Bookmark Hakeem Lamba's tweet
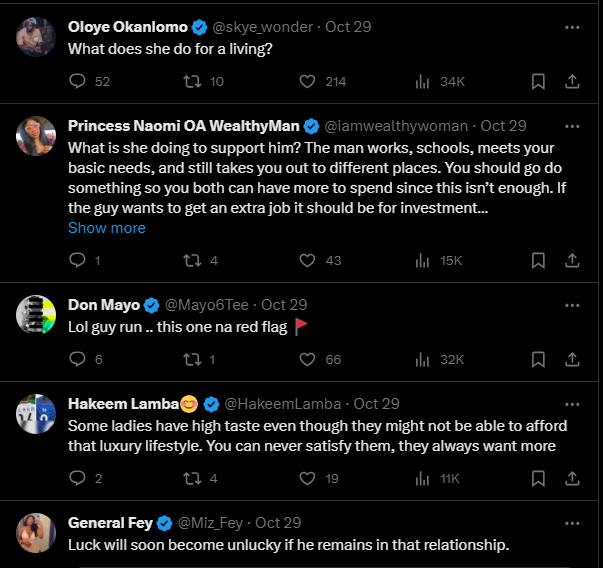The width and height of the screenshot is (603, 568). pyautogui.click(x=537, y=479)
